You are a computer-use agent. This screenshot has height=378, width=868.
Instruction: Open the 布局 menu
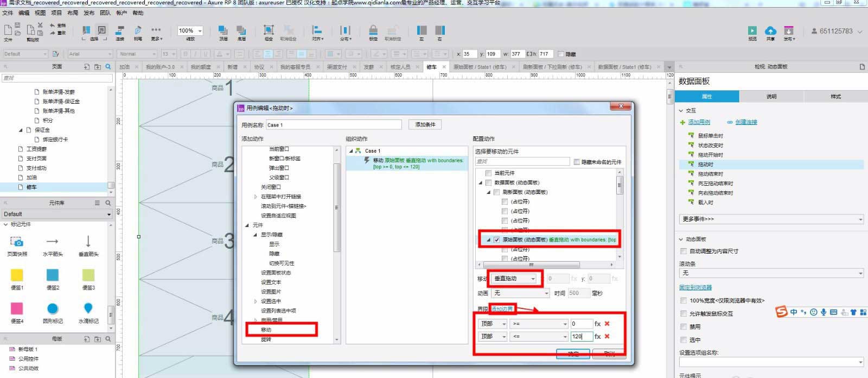(72, 13)
